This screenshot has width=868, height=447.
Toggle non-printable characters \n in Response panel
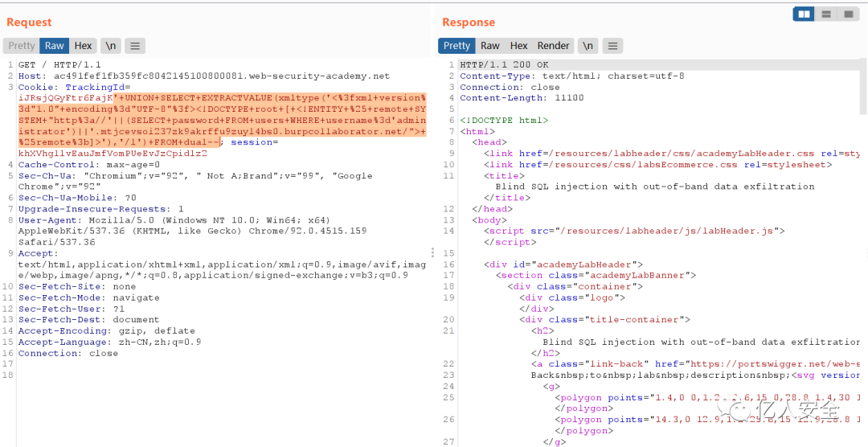point(588,46)
